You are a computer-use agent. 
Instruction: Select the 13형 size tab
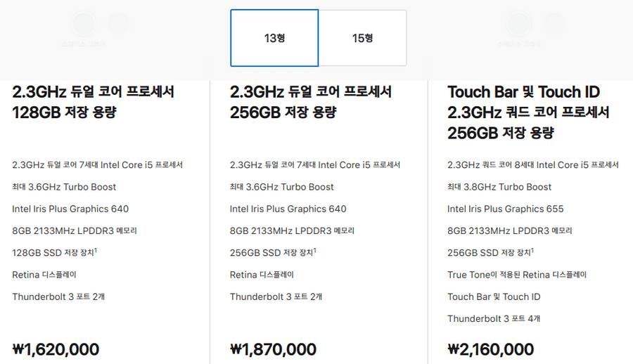coord(274,37)
